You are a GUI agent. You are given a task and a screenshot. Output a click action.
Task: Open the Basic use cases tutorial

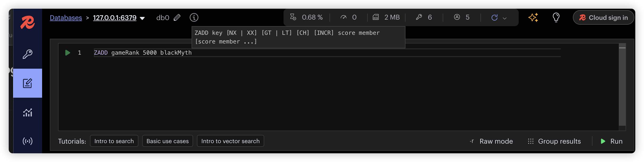click(x=167, y=141)
